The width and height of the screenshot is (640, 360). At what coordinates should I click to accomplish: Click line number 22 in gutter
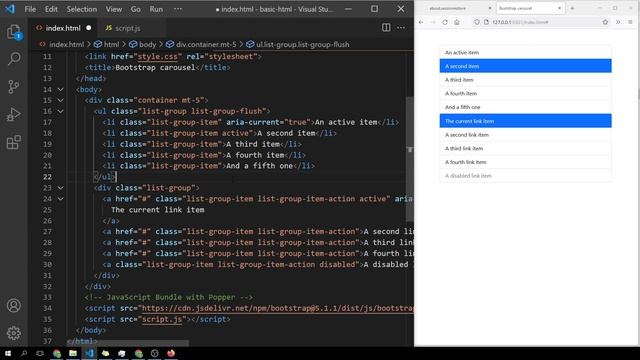[x=47, y=177]
